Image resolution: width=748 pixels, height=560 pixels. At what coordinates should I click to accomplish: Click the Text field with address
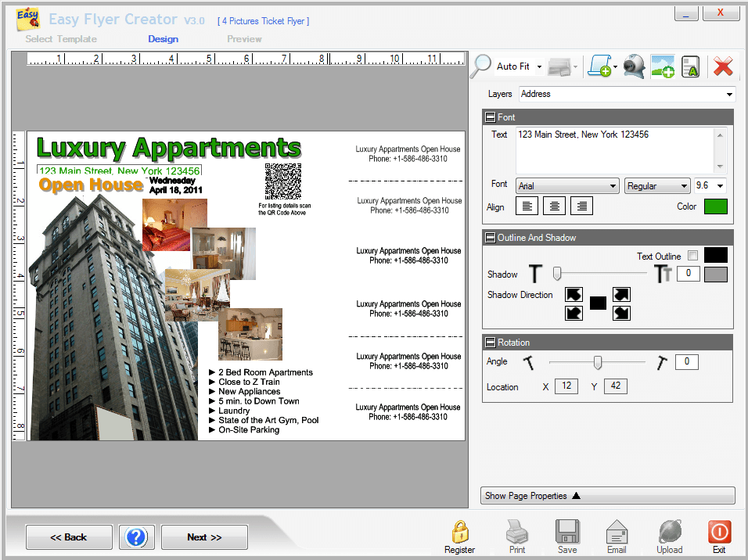(x=615, y=150)
